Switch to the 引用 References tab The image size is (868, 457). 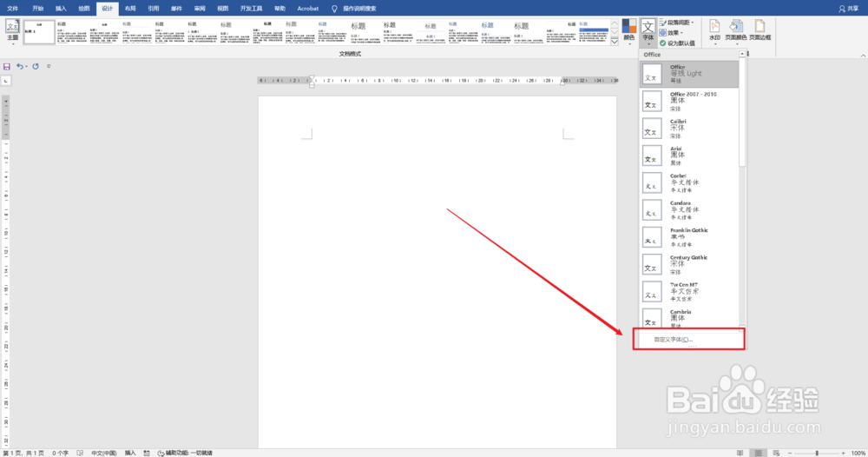point(154,9)
